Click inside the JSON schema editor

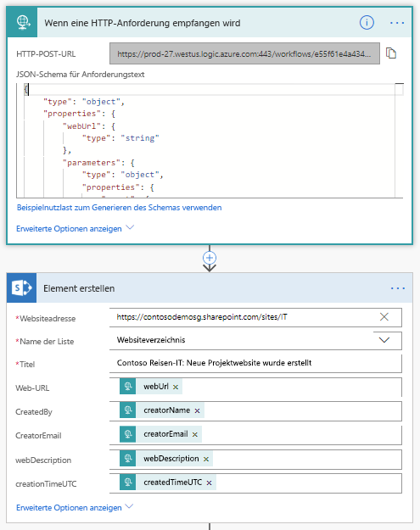coord(210,140)
